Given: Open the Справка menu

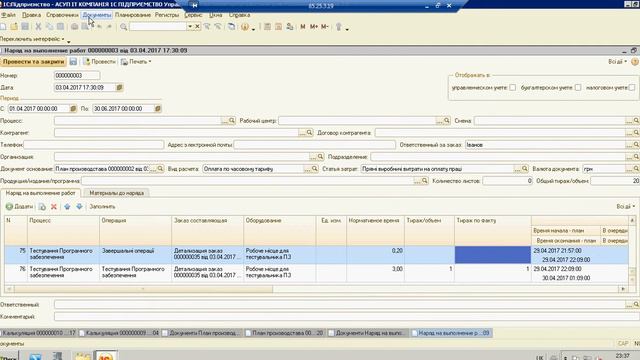Looking at the screenshot, I should point(239,15).
